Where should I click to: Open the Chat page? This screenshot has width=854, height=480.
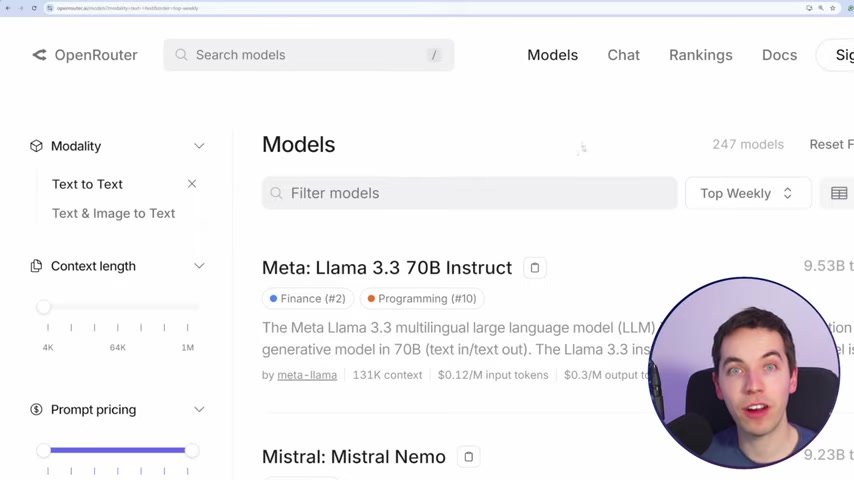(623, 54)
